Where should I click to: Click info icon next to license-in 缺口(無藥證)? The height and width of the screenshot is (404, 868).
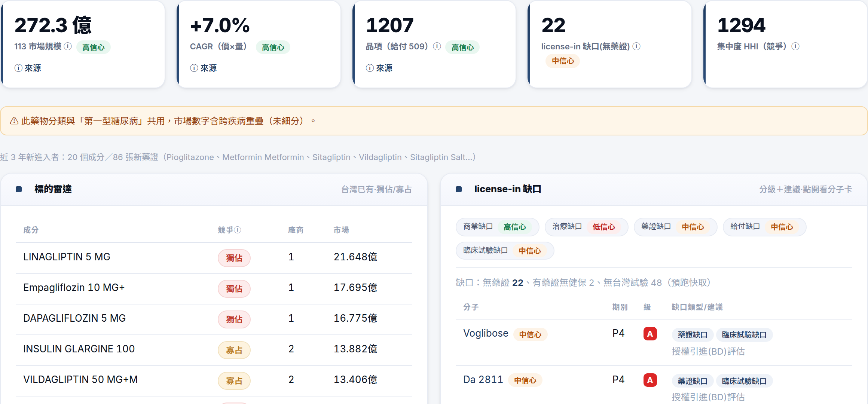click(x=636, y=46)
